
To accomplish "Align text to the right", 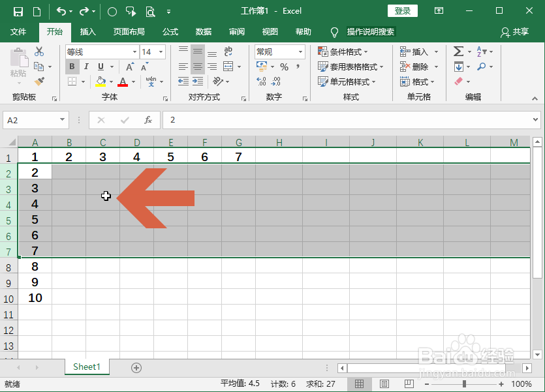I will [x=212, y=67].
